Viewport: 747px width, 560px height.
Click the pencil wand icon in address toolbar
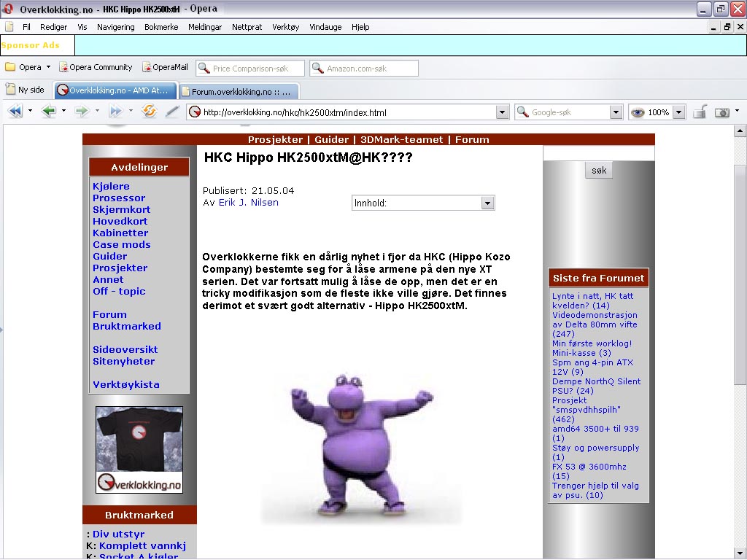pyautogui.click(x=172, y=112)
